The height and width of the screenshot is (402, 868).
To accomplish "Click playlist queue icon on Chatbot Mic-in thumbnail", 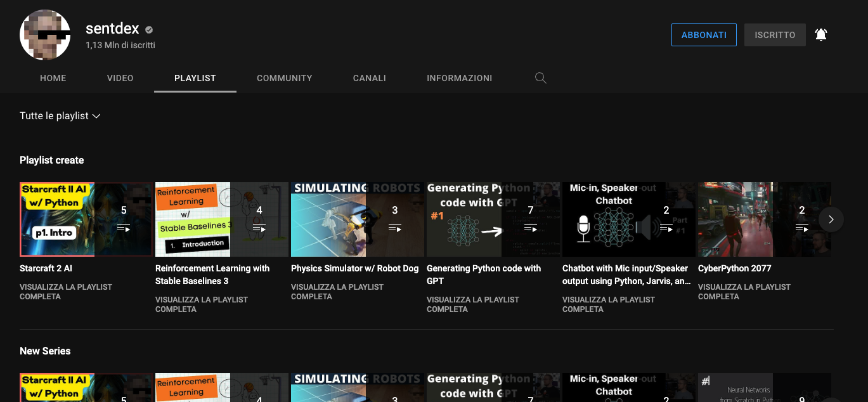I will (x=666, y=228).
